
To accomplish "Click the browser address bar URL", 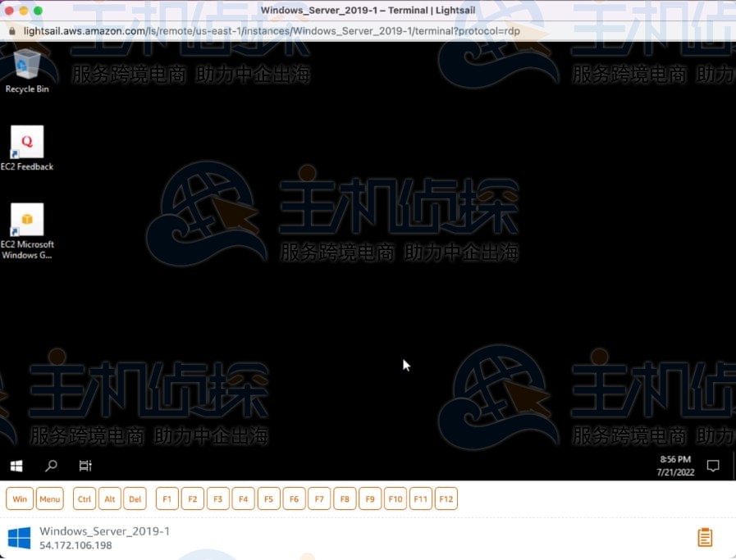I will click(271, 30).
